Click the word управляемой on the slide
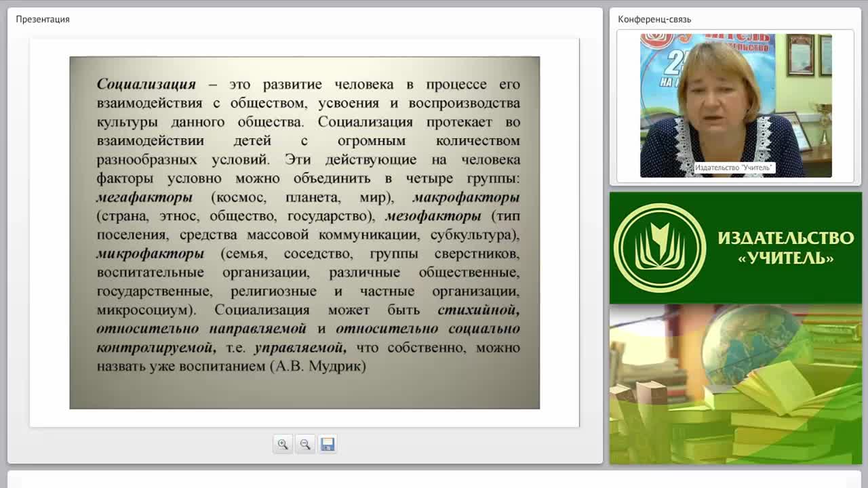868x488 pixels. 300,348
